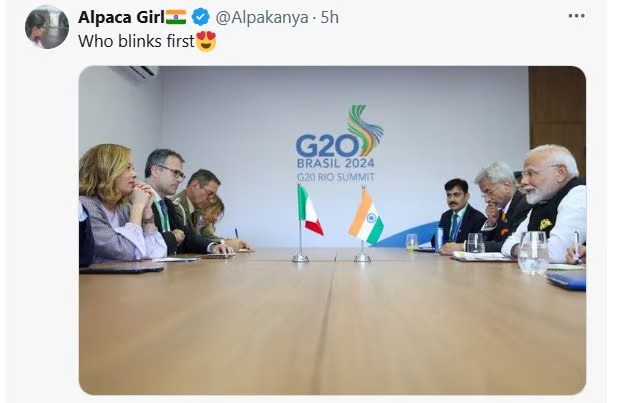The image size is (634, 403).
Task: Click the Who blinks first tweet text
Action: tap(137, 41)
